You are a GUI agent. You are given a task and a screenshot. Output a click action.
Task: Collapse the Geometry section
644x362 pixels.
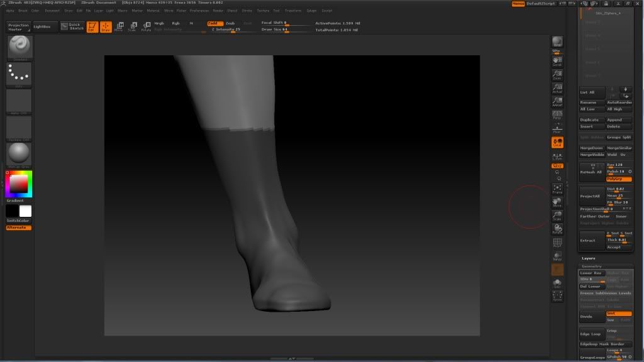point(591,266)
